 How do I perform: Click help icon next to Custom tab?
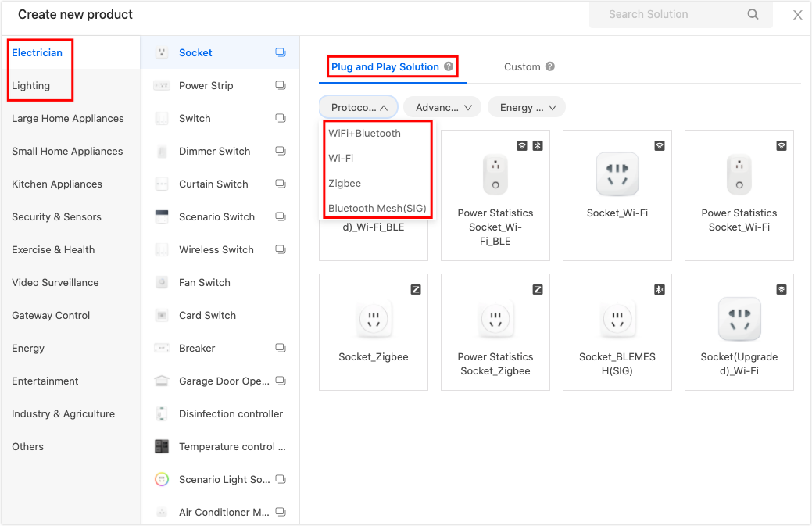point(550,66)
